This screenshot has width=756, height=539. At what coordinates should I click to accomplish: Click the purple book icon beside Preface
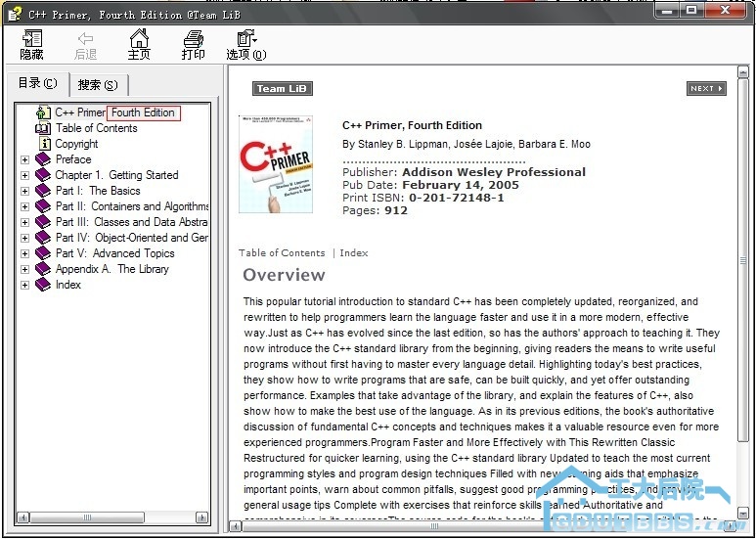click(43, 159)
